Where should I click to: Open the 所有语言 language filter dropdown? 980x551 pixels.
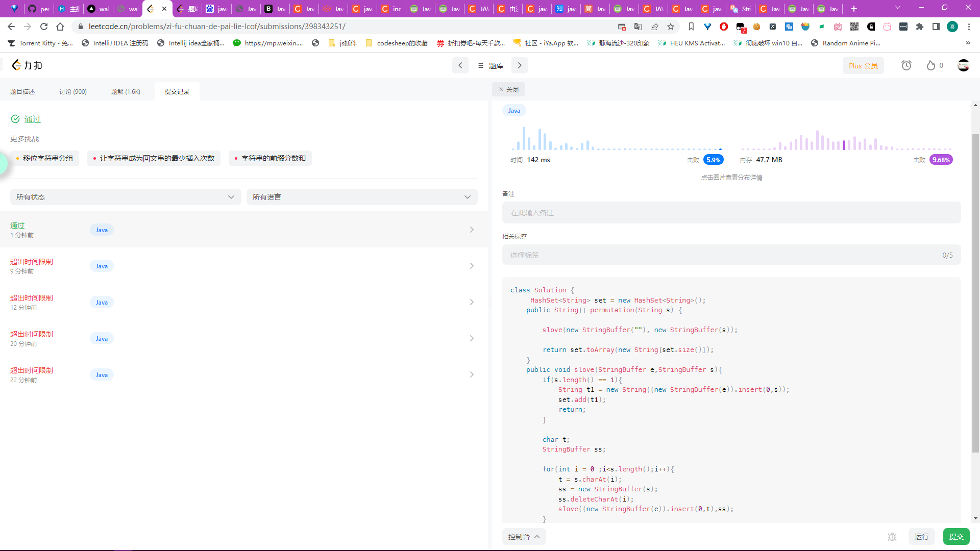coord(361,197)
